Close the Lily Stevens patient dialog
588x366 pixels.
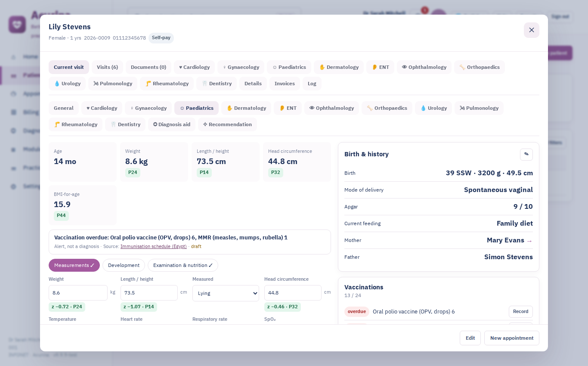point(532,30)
